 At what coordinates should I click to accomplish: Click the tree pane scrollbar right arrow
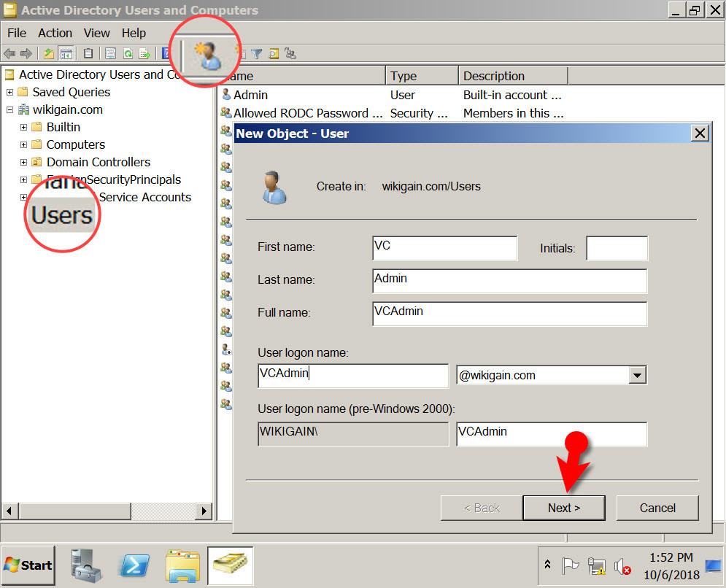[x=203, y=511]
